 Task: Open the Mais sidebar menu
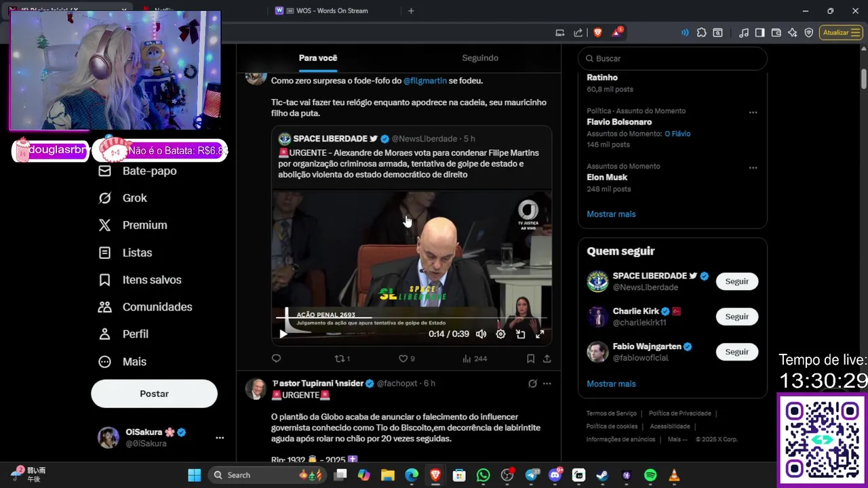click(122, 362)
